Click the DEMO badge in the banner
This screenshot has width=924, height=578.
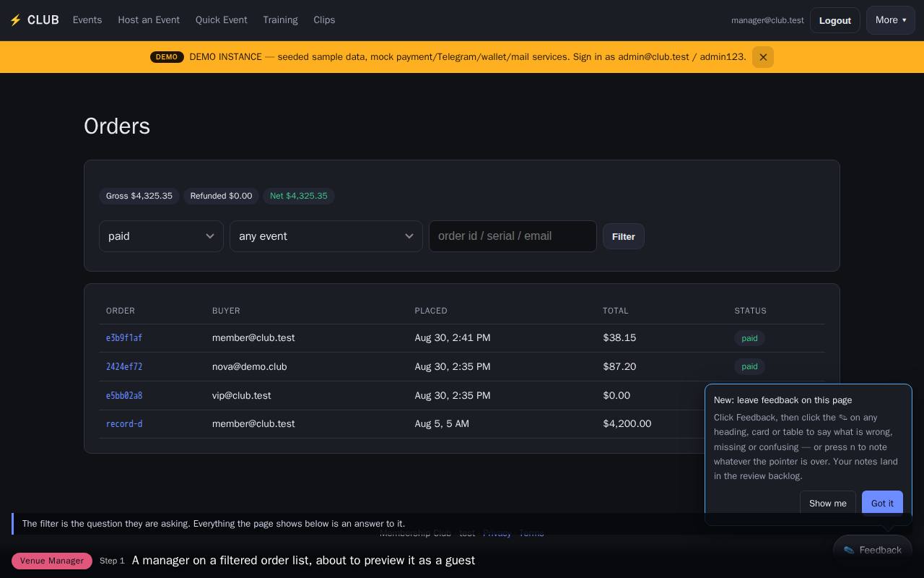(x=167, y=57)
